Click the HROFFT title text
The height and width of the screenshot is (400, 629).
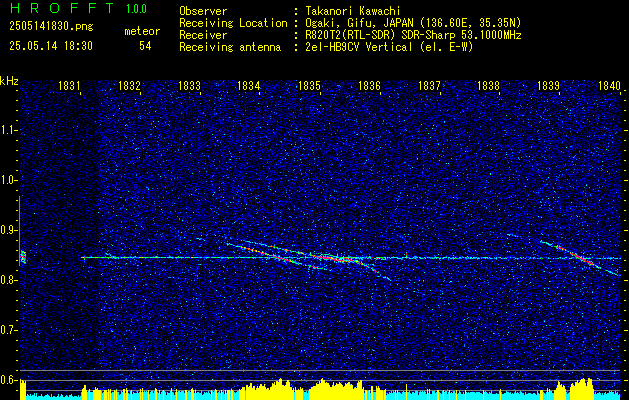pyautogui.click(x=62, y=8)
